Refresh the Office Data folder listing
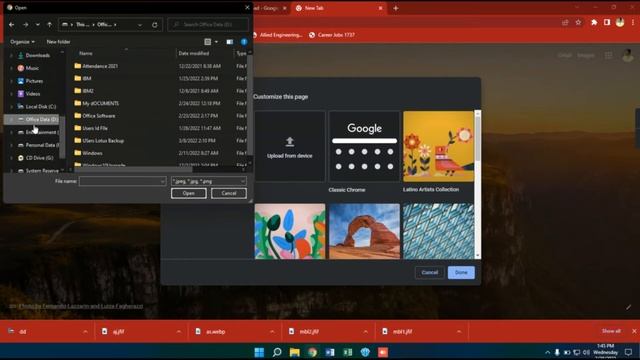 coord(155,25)
